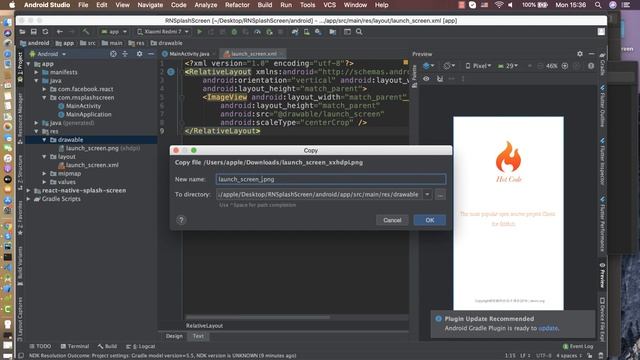Minimize the Preview panel with minus icon
Image resolution: width=640 pixels, height=360 pixels.
pyautogui.click(x=591, y=54)
